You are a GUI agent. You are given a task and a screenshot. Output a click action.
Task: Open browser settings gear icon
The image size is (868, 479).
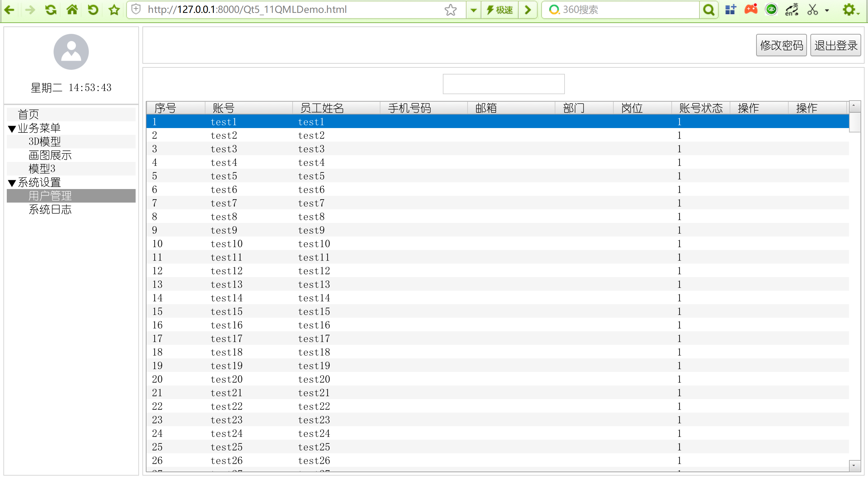click(849, 10)
